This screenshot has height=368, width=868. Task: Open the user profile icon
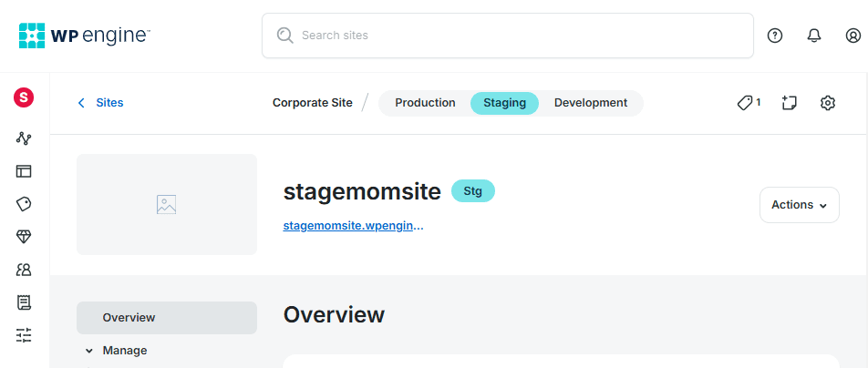[853, 36]
